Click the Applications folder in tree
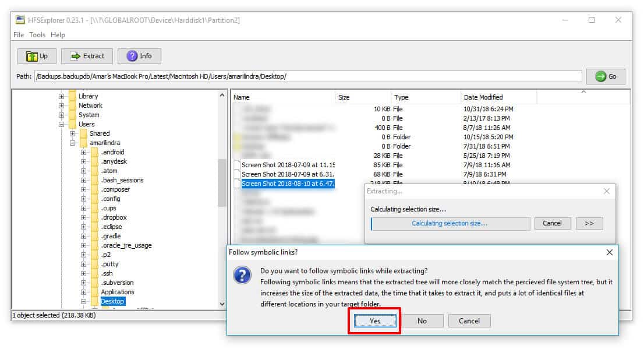This screenshot has width=644, height=349. click(117, 292)
